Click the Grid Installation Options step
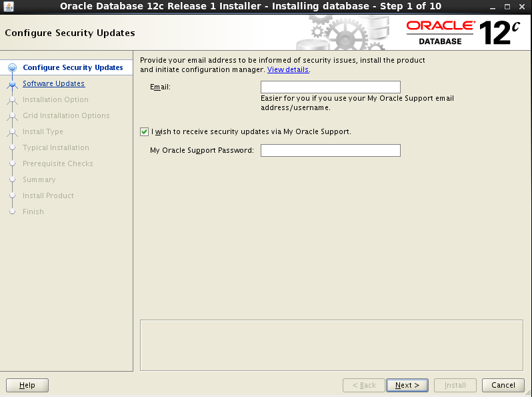The image size is (532, 397). point(66,115)
